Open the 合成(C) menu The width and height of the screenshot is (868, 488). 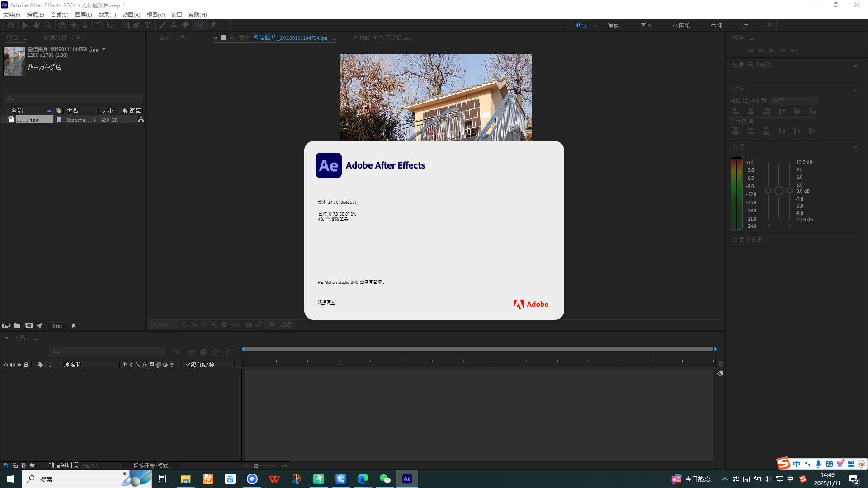60,15
